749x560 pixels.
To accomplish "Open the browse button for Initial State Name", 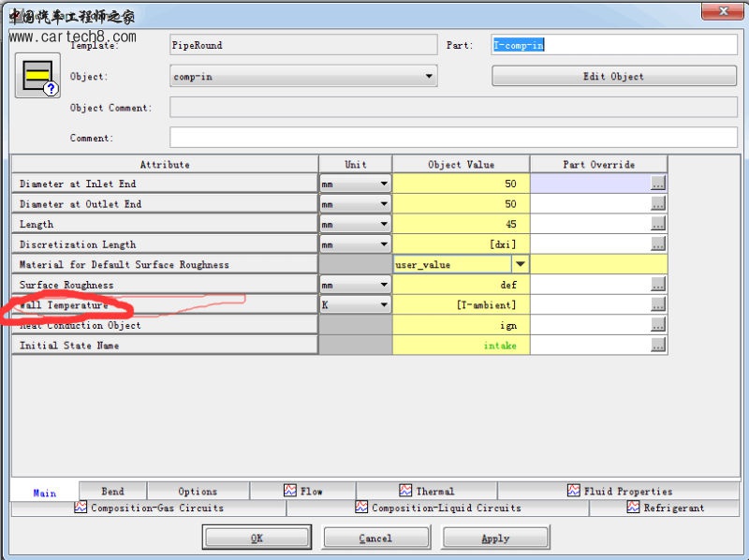I will (658, 345).
